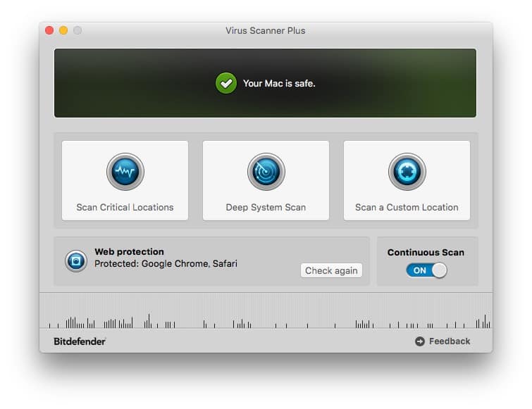Click the Bitdefender logo
532x409 pixels.
pyautogui.click(x=80, y=341)
